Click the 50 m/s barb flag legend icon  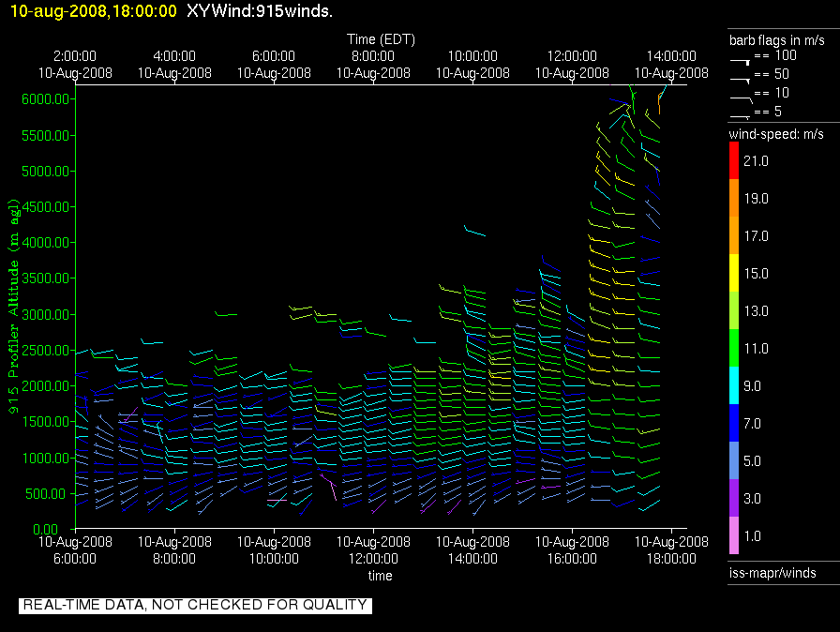741,81
